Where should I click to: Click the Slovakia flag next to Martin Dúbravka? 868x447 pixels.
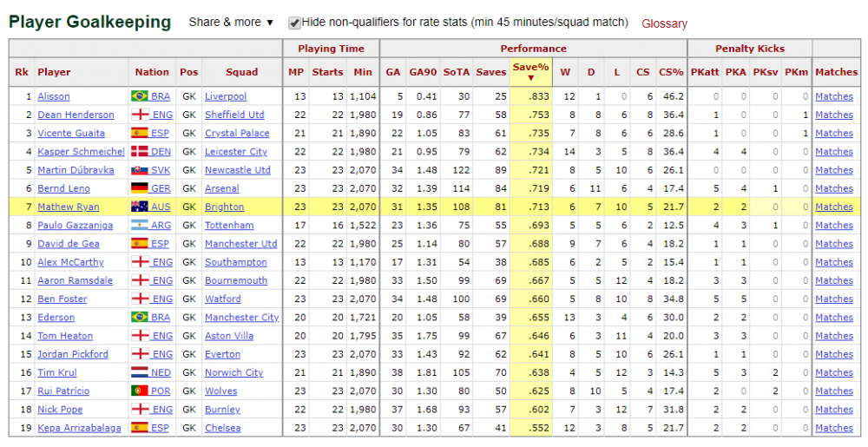click(x=140, y=170)
